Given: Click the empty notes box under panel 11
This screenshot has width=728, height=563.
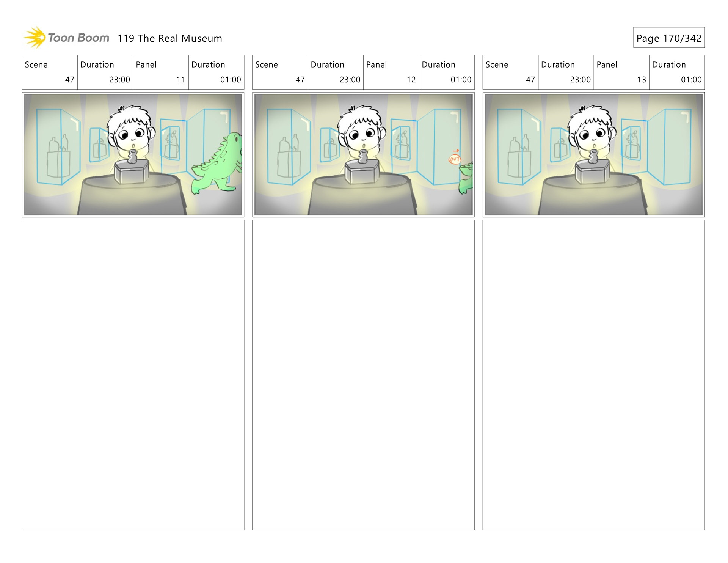Looking at the screenshot, I should [x=133, y=375].
